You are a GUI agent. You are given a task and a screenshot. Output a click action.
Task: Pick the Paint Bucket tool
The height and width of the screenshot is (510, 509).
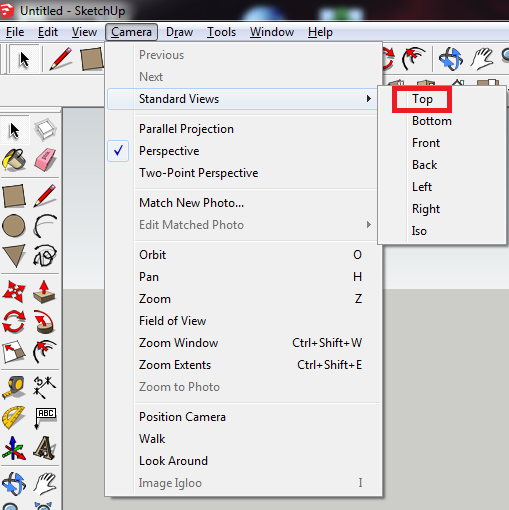pyautogui.click(x=14, y=160)
